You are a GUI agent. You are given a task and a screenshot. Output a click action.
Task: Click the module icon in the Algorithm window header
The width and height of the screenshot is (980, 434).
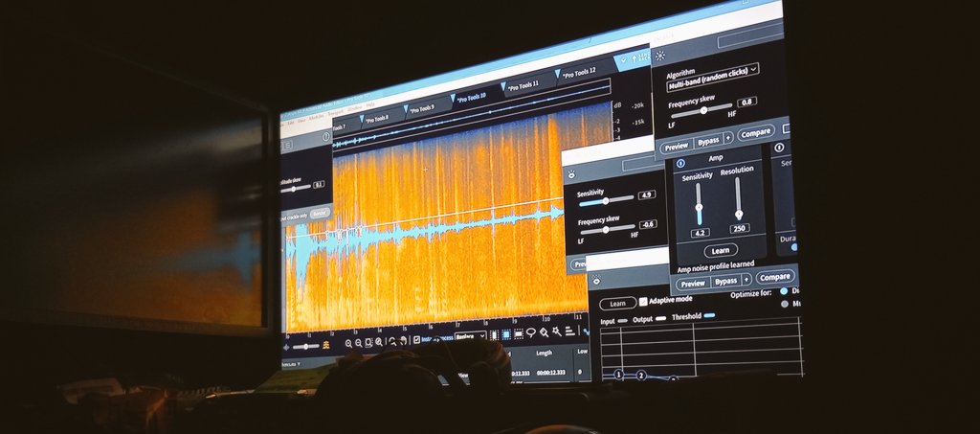pos(660,56)
